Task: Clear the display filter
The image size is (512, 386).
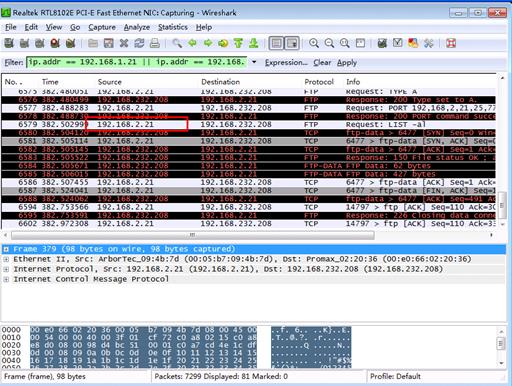Action: click(x=322, y=62)
